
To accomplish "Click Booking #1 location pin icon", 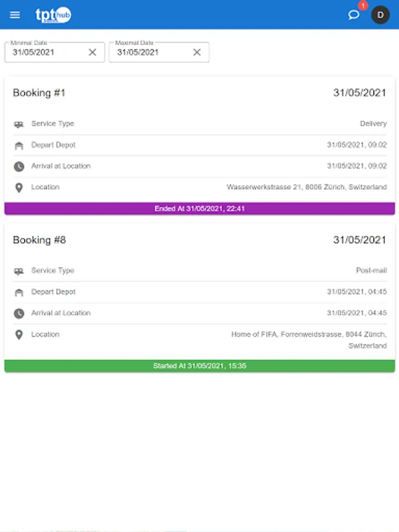I will 19,188.
